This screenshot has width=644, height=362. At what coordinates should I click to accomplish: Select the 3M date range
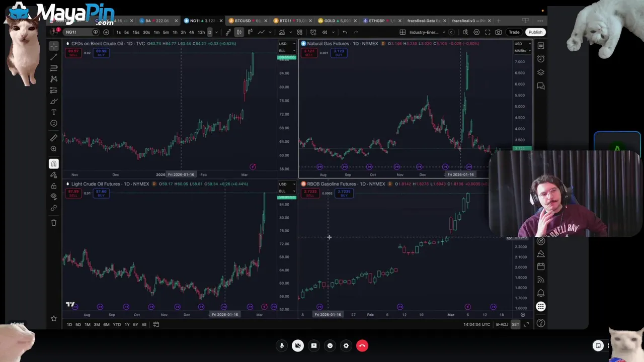point(97,324)
